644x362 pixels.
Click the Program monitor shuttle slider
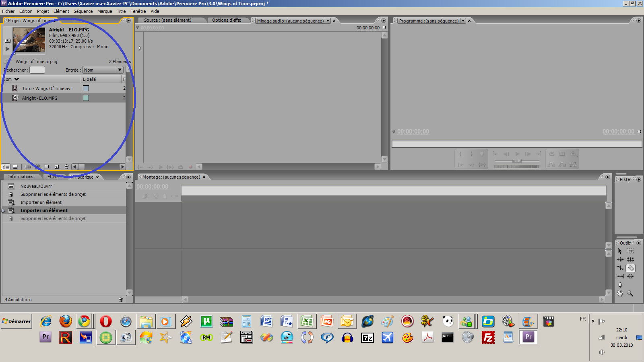pyautogui.click(x=517, y=160)
